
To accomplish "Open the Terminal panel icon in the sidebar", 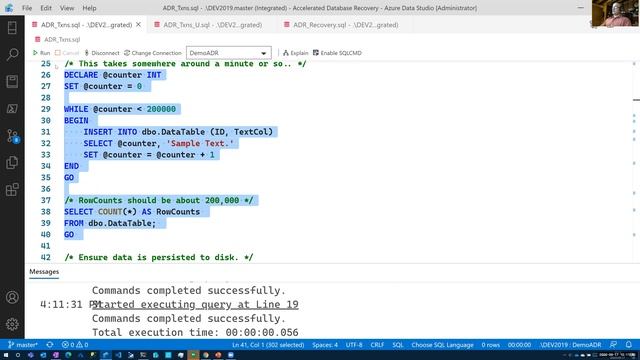I will pos(12,109).
